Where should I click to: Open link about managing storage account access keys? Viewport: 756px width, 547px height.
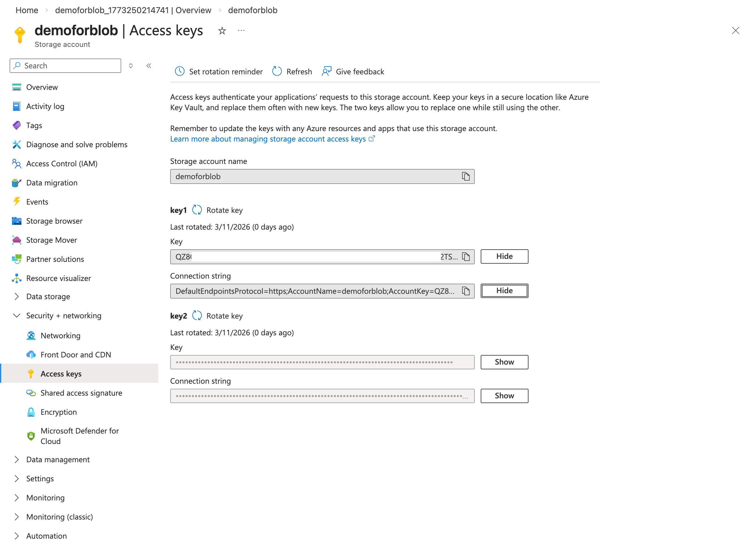pyautogui.click(x=268, y=139)
